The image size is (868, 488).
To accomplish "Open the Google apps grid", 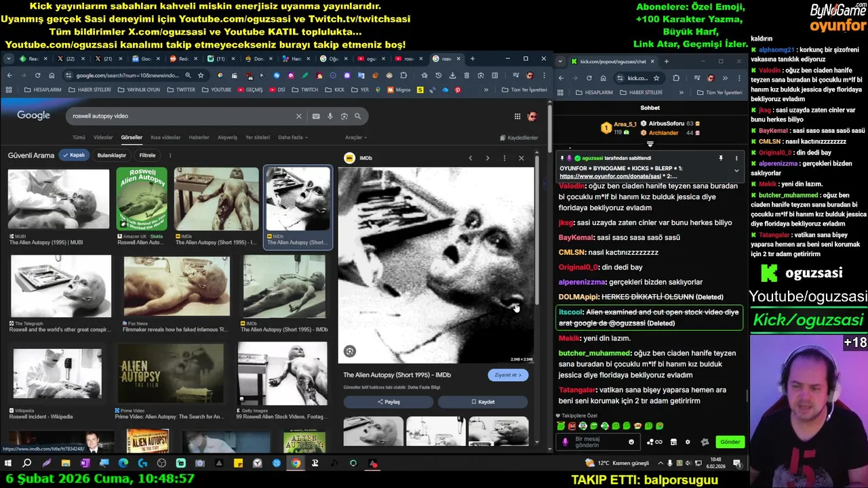I will [517, 117].
